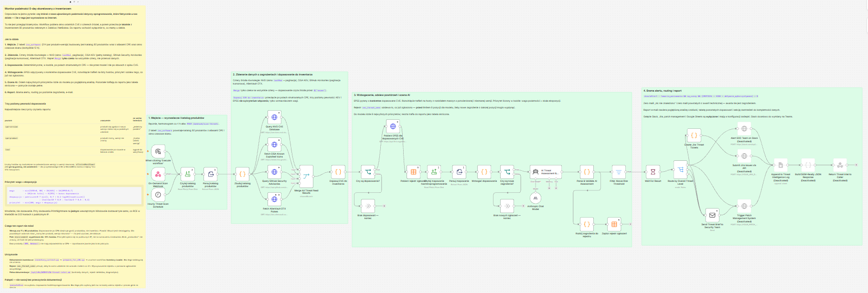Viewport: 868px width, 293px height.
Task: Add a Memory sub-node to the AI agent
Action: (x=549, y=188)
